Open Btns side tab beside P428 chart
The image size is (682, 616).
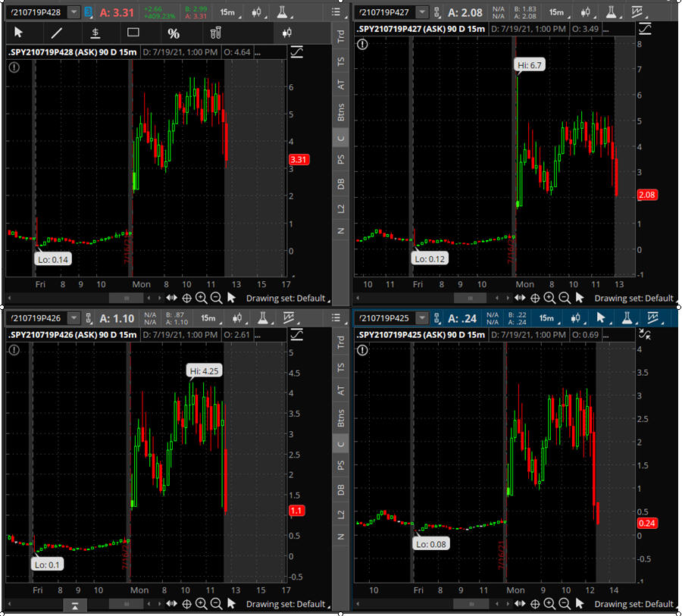(340, 112)
